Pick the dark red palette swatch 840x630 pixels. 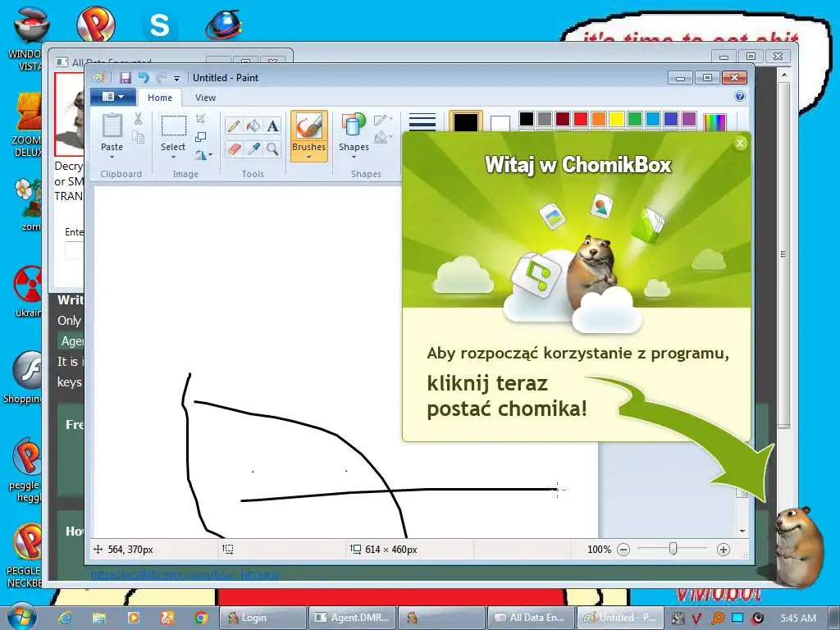(x=563, y=118)
